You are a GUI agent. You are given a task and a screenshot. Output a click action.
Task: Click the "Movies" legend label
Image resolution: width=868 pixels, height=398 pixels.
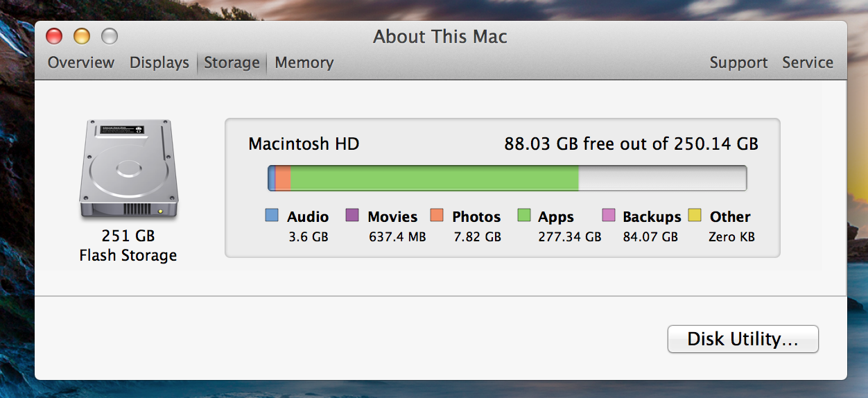click(392, 216)
